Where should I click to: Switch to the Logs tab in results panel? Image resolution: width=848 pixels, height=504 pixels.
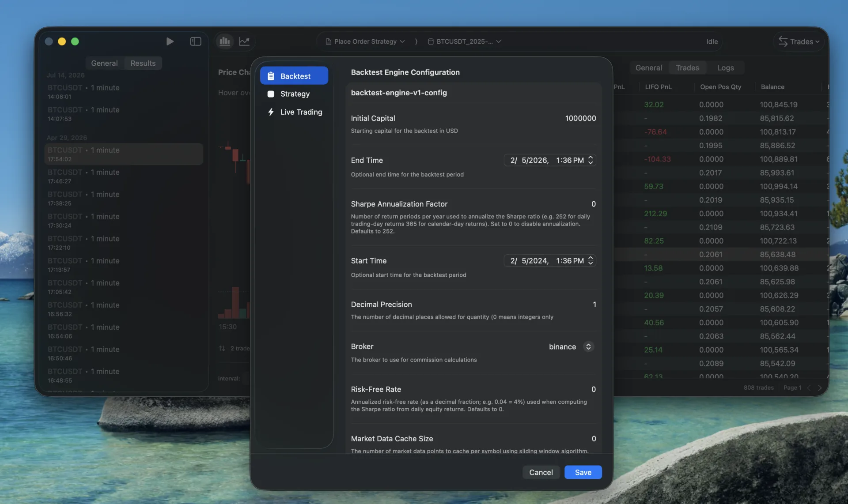(x=726, y=68)
